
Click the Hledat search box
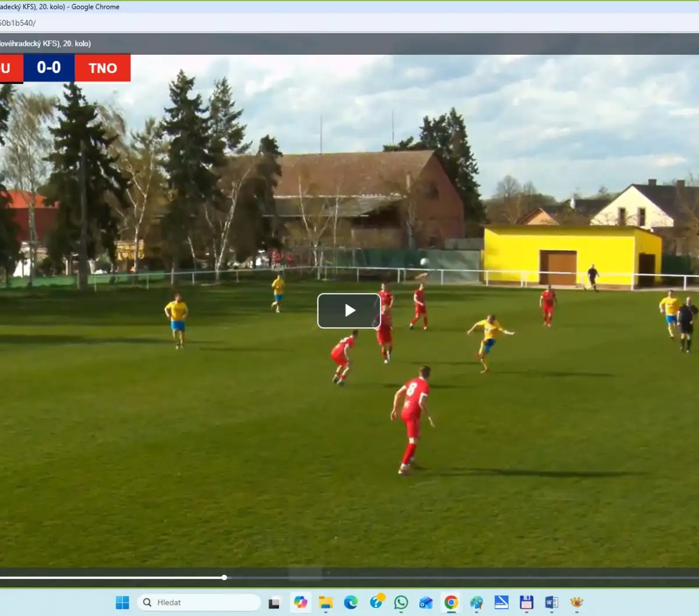(x=198, y=602)
